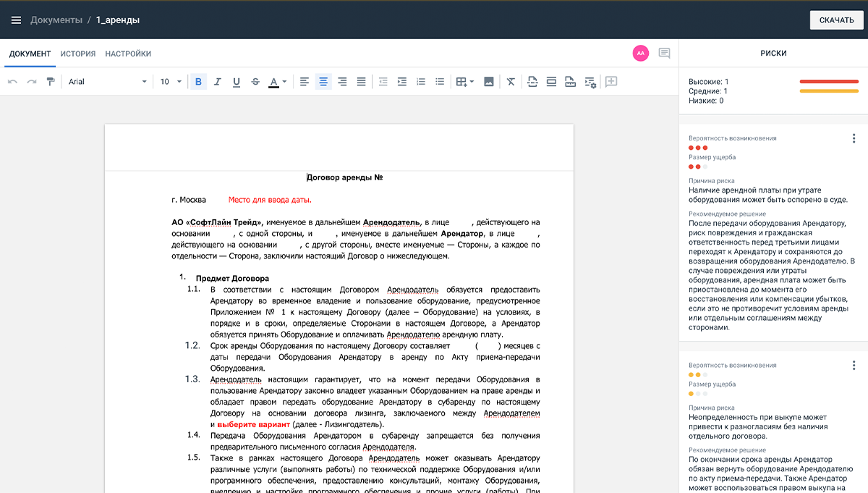
Task: Go to Документы breadcrumb link
Action: pos(56,20)
